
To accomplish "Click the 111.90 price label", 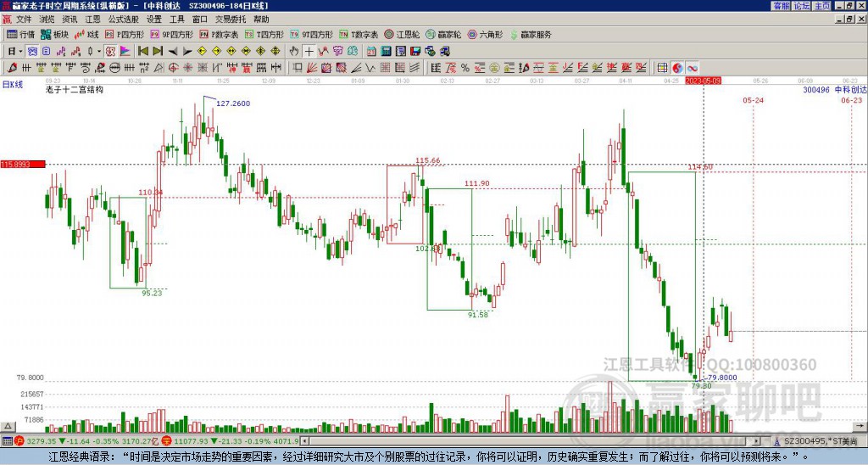I will pyautogui.click(x=477, y=183).
